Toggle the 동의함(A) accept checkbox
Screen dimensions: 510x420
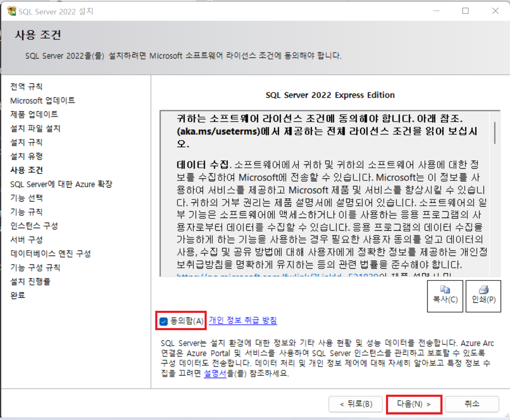coord(164,322)
